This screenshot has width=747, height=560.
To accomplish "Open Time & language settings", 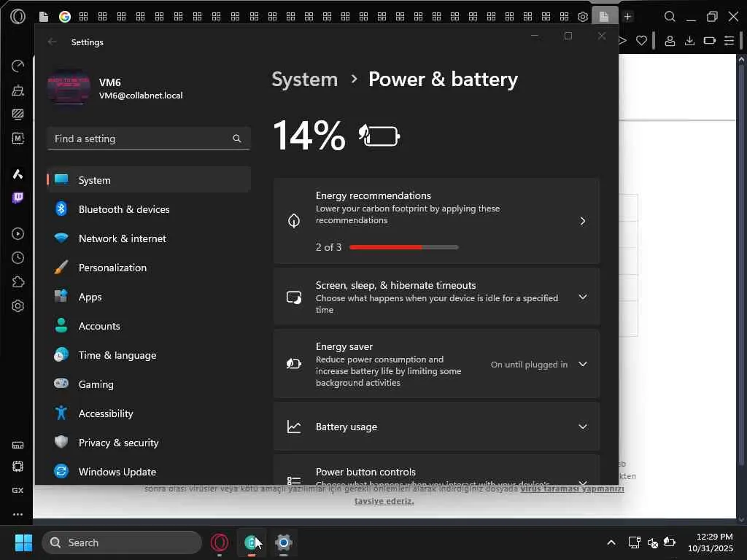I will point(149,355).
